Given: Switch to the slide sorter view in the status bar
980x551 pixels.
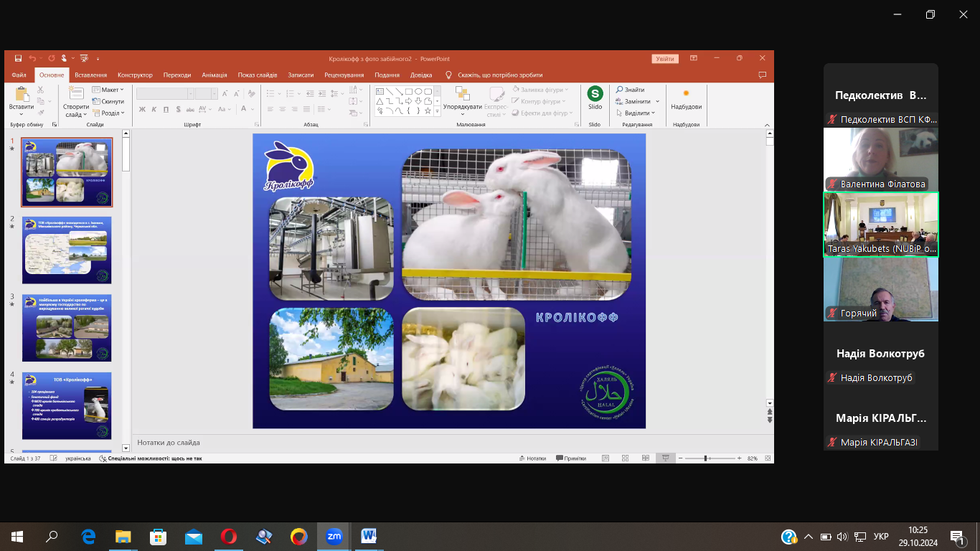Looking at the screenshot, I should point(626,458).
